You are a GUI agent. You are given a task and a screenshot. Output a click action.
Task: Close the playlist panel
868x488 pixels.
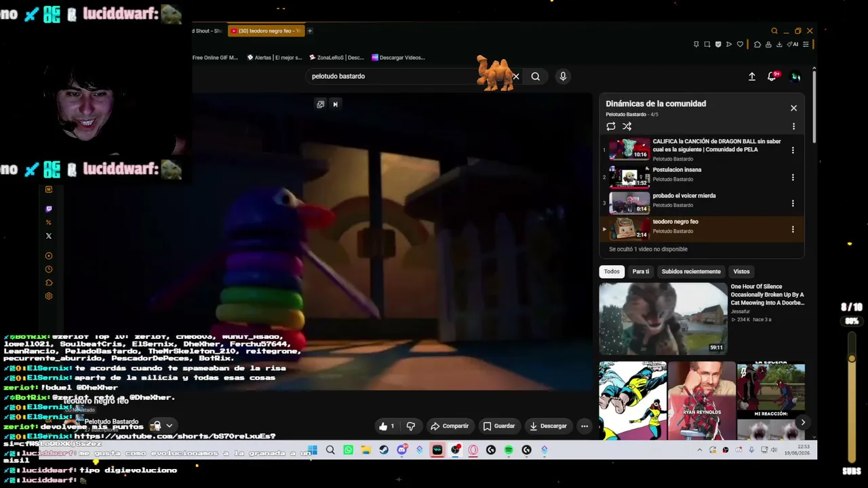[x=793, y=108]
